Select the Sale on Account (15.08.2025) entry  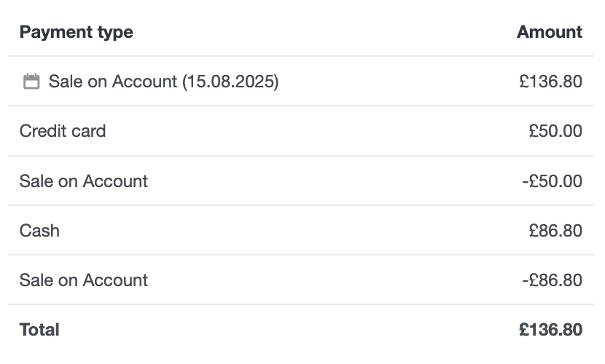pyautogui.click(x=163, y=82)
